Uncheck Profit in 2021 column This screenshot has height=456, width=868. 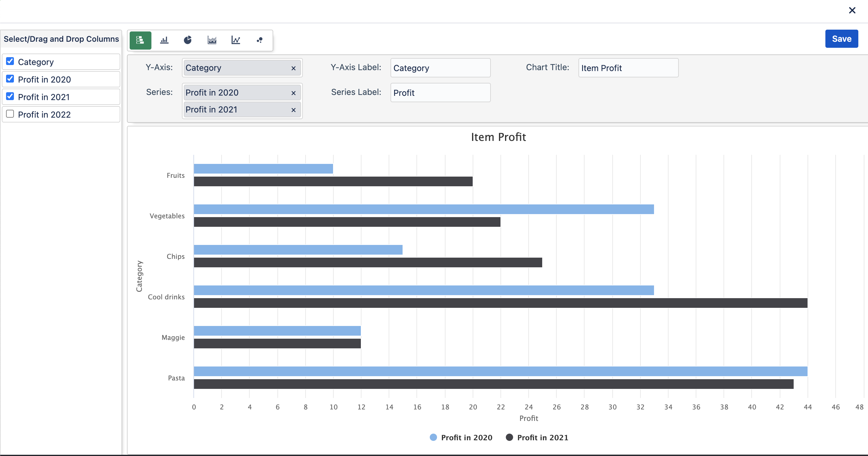point(10,96)
